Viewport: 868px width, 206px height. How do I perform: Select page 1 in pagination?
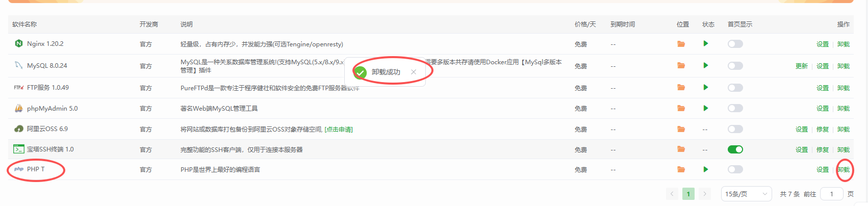tap(688, 194)
